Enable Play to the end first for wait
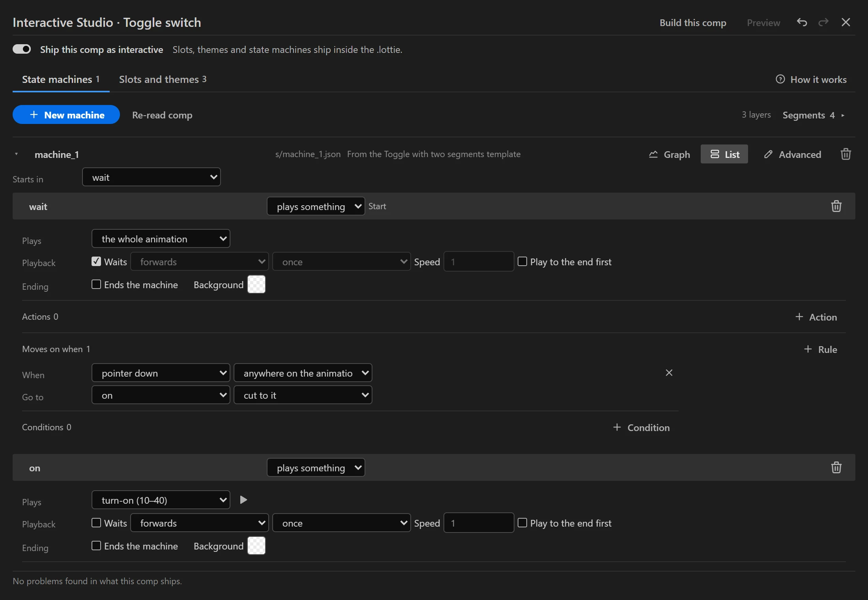 click(522, 261)
